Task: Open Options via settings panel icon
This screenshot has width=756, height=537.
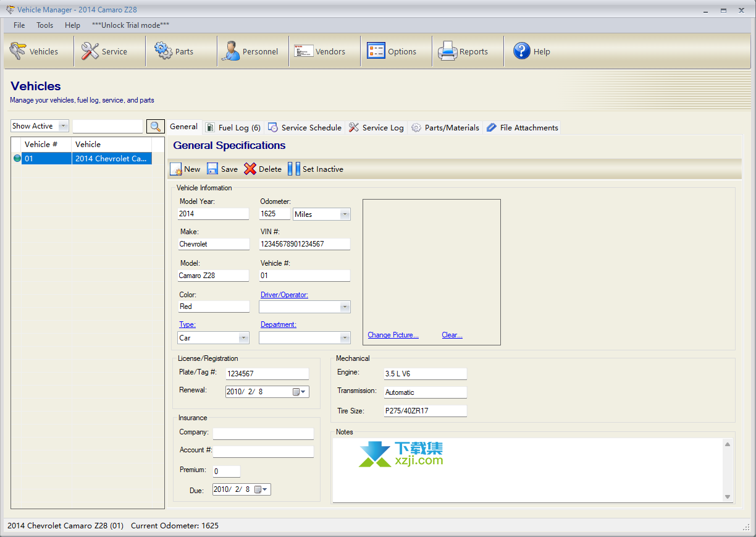Action: (376, 51)
